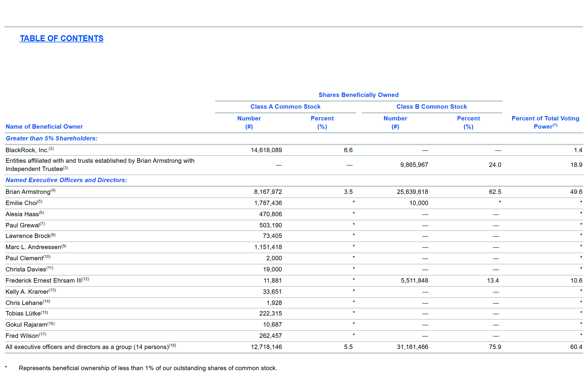Select the 62.5 Class B percent value

click(495, 192)
